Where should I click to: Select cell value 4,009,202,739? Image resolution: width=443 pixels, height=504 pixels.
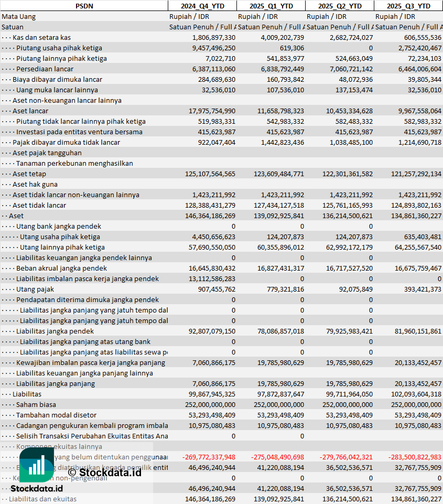283,38
